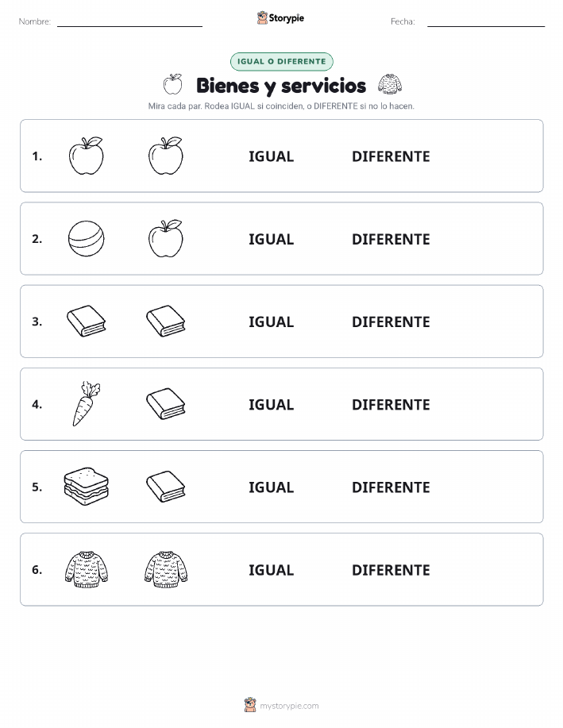Viewport: 563px width, 728px height.
Task: Click the sandwich icon in row 5
Action: click(87, 487)
